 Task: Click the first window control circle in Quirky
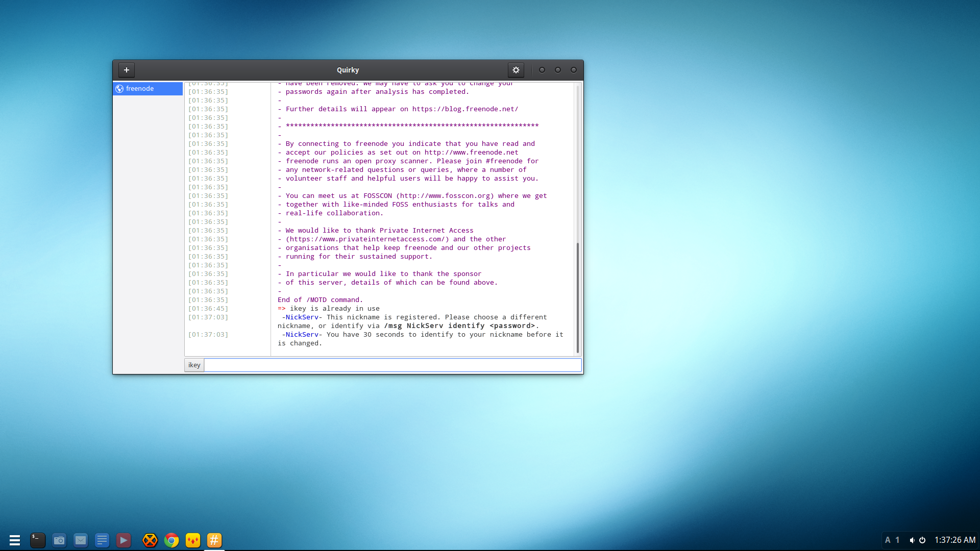[542, 70]
